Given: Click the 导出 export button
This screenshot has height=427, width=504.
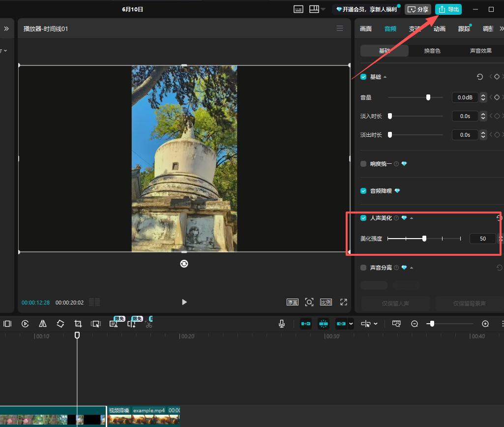Looking at the screenshot, I should pyautogui.click(x=448, y=9).
